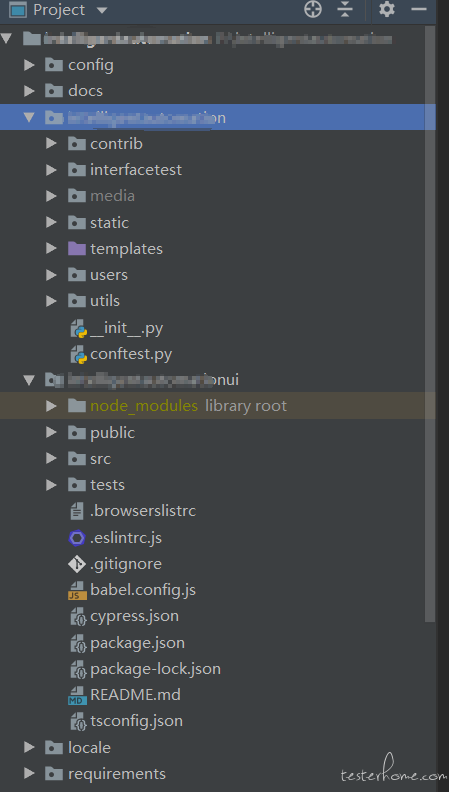Click the JS icon beside babel.config.js
Viewport: 449px width, 792px height.
[77, 590]
